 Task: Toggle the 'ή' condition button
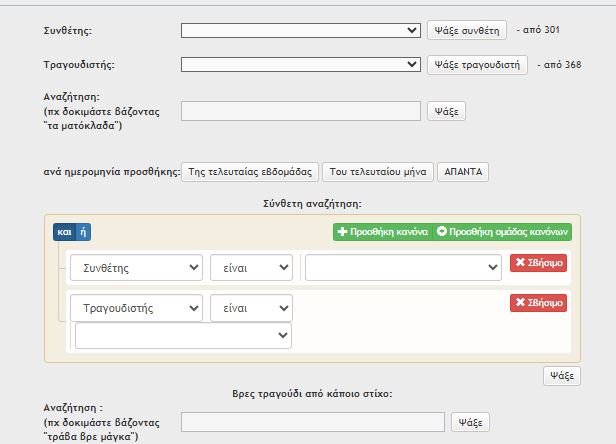83,232
